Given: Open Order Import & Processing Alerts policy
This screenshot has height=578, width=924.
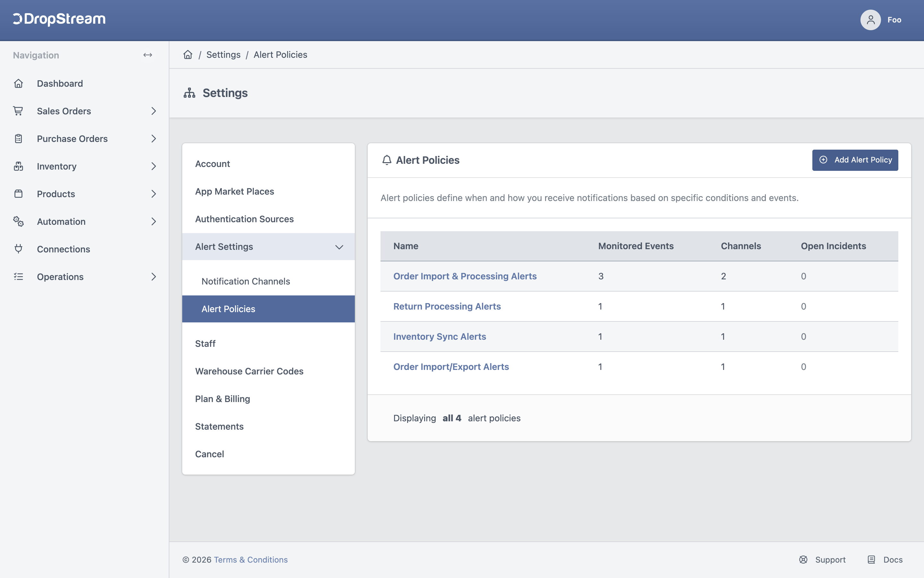Looking at the screenshot, I should coord(465,276).
